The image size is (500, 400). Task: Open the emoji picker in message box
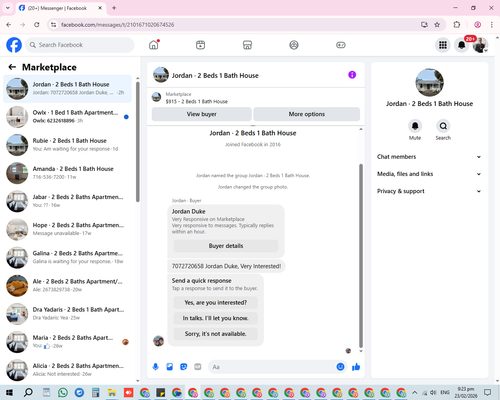coord(340,367)
